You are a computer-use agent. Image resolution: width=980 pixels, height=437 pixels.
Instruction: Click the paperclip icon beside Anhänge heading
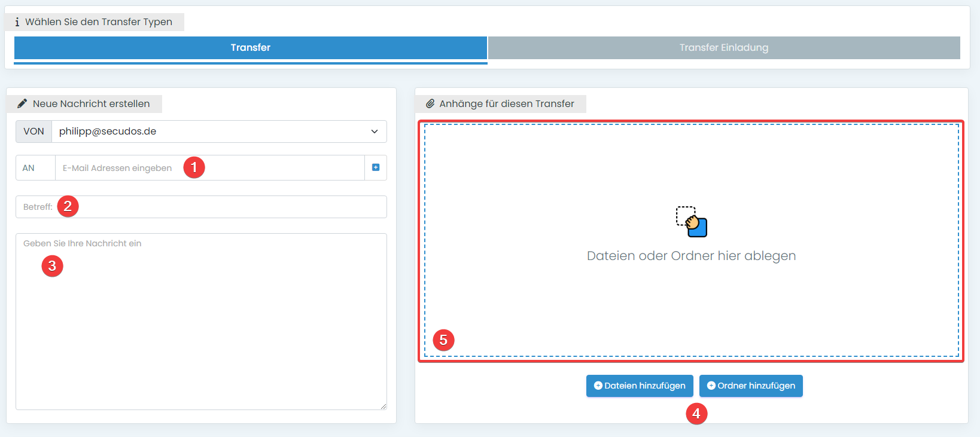(x=430, y=103)
